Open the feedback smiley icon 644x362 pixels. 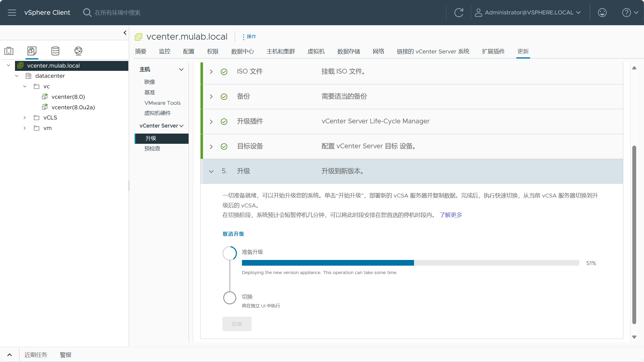602,13
